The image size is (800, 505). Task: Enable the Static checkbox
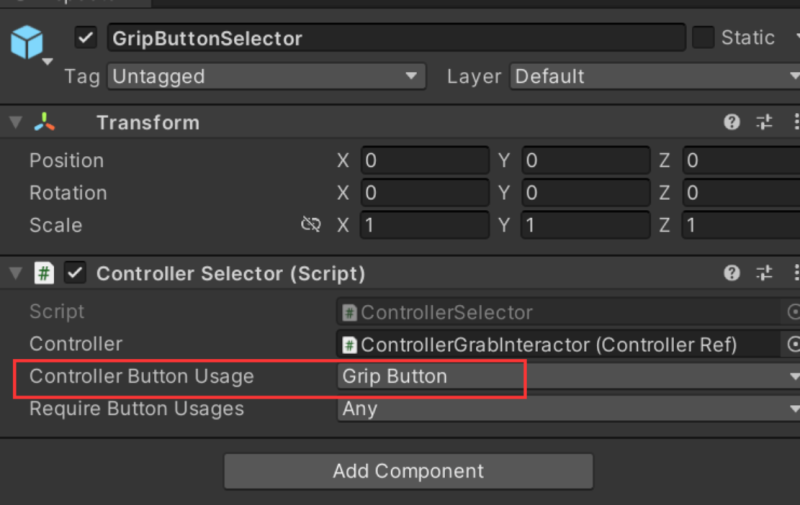pyautogui.click(x=703, y=38)
